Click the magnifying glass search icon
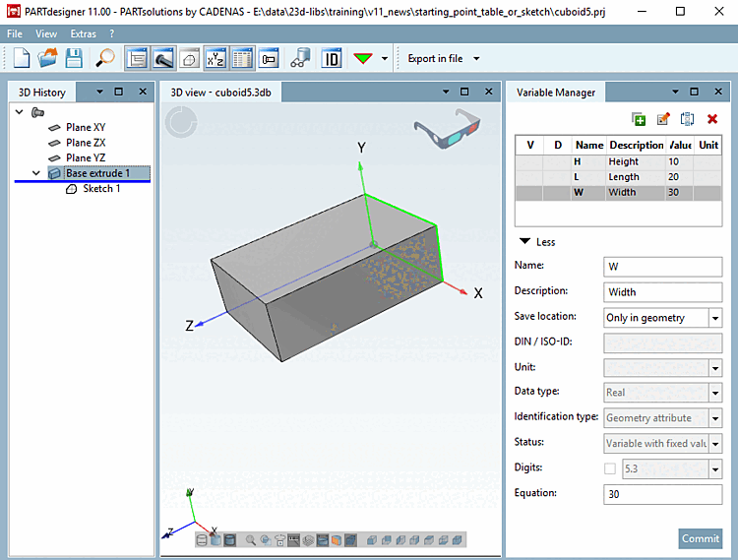Screen dimensions: 738x560 point(105,58)
